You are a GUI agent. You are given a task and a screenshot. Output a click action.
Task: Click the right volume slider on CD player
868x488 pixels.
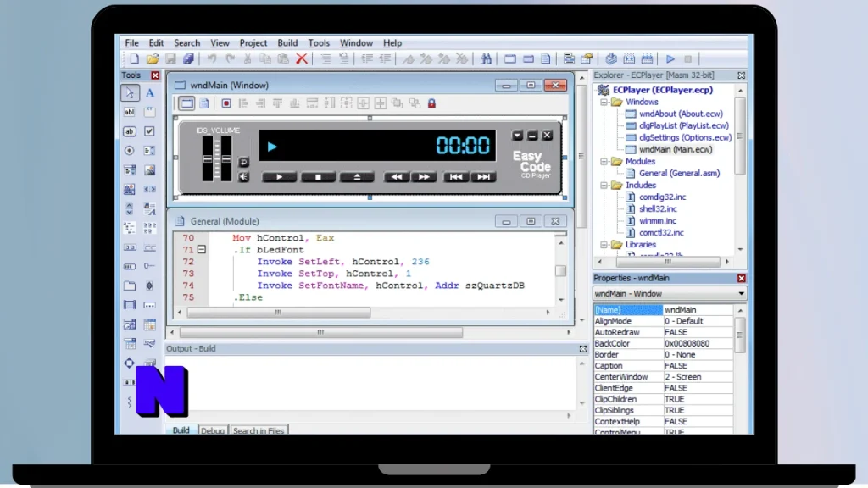click(225, 158)
